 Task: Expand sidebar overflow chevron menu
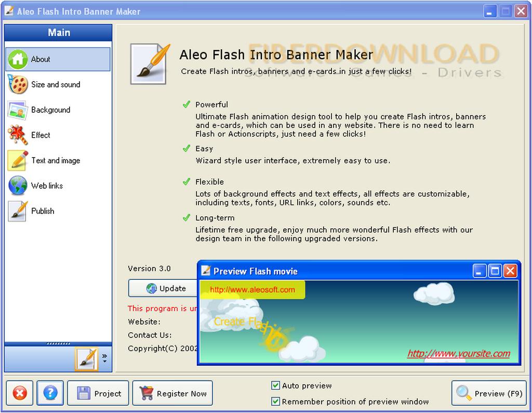point(104,358)
